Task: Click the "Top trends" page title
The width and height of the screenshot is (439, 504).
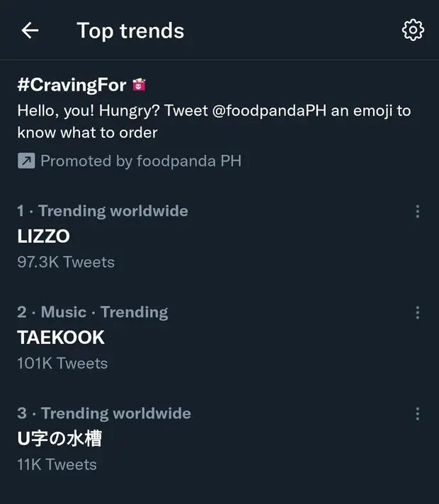Action: [130, 30]
